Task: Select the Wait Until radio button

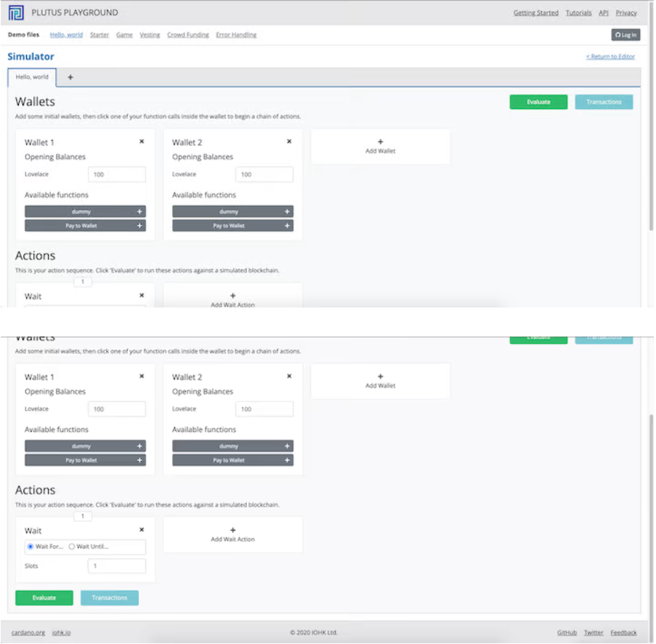Action: [x=71, y=547]
